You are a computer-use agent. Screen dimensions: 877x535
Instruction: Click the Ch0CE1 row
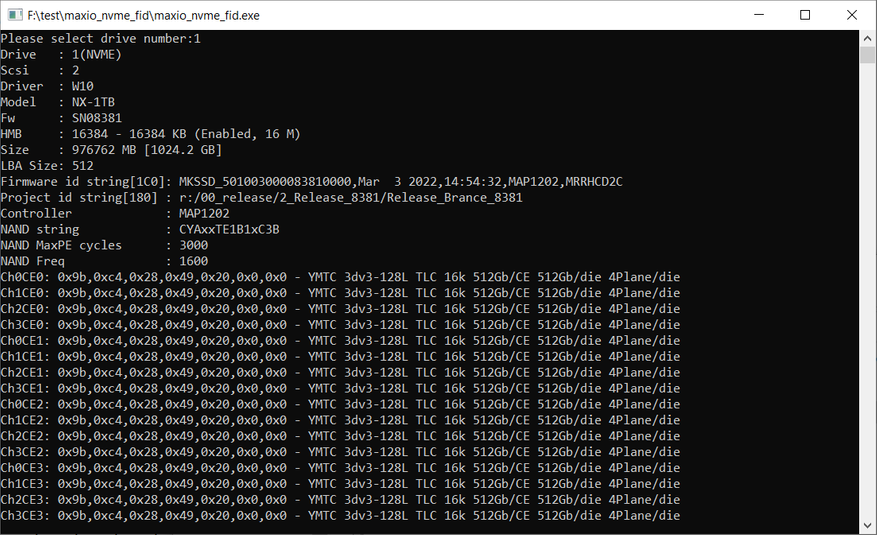pos(341,341)
